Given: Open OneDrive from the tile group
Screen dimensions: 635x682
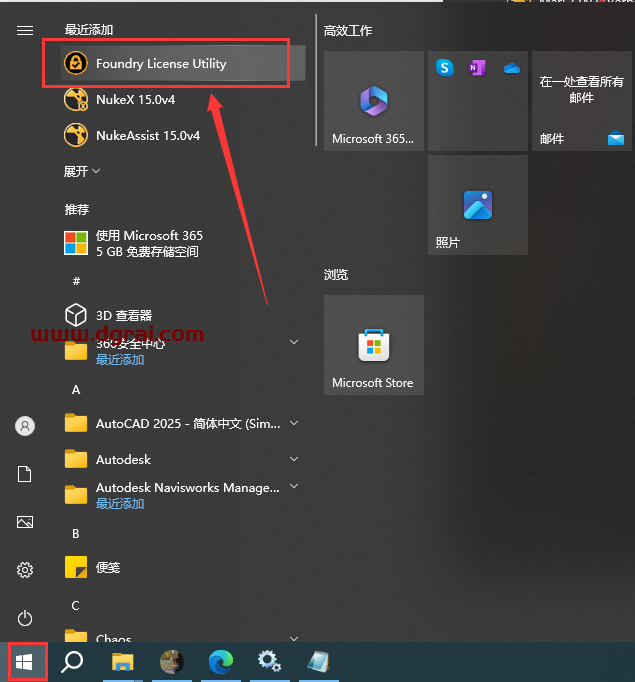Looking at the screenshot, I should coord(511,68).
